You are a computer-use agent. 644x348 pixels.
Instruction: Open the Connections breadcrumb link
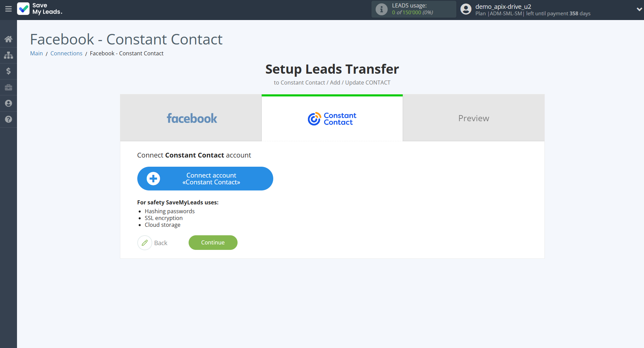[66, 53]
